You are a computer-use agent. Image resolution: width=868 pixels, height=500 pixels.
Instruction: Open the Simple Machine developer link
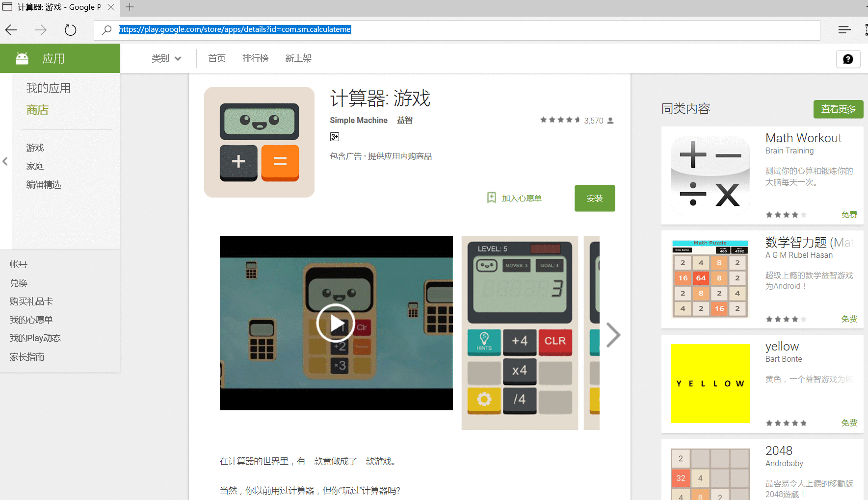click(x=358, y=121)
